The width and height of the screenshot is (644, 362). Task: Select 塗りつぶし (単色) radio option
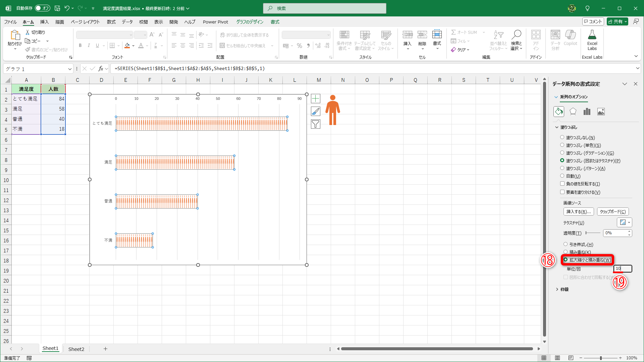click(x=562, y=145)
